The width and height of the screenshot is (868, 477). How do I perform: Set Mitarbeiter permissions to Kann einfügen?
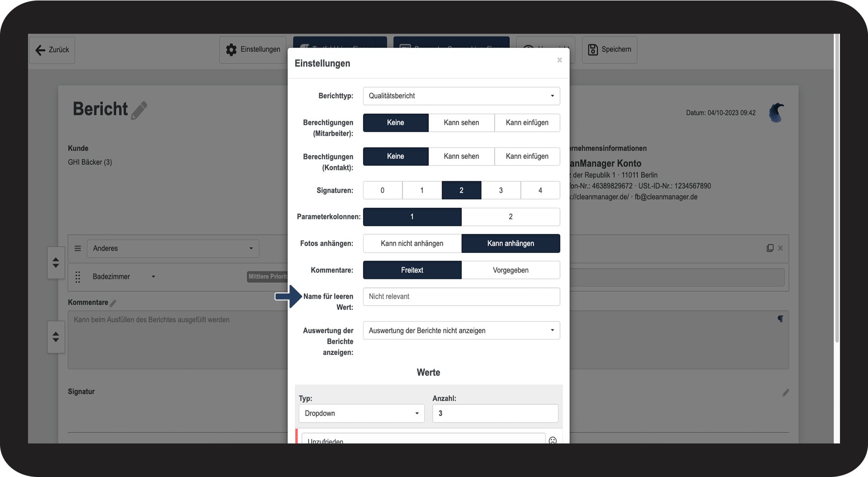(x=527, y=123)
